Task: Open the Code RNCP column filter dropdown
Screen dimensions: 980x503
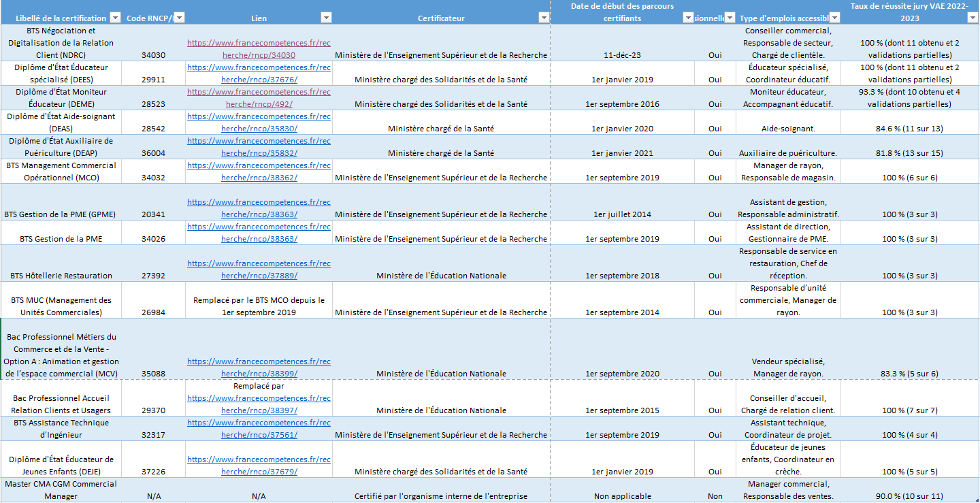Action: click(x=179, y=18)
